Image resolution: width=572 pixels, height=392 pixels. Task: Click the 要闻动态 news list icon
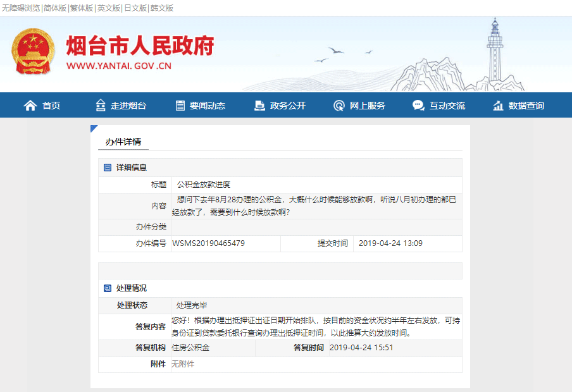coord(180,106)
